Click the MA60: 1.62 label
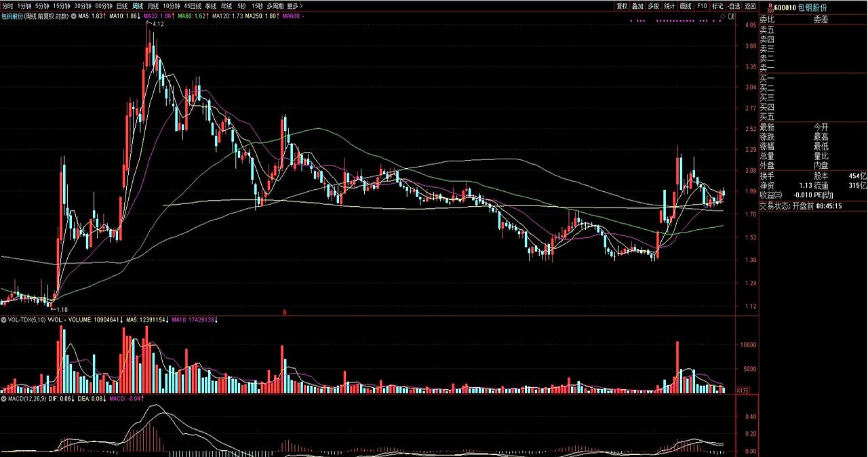 pyautogui.click(x=193, y=15)
